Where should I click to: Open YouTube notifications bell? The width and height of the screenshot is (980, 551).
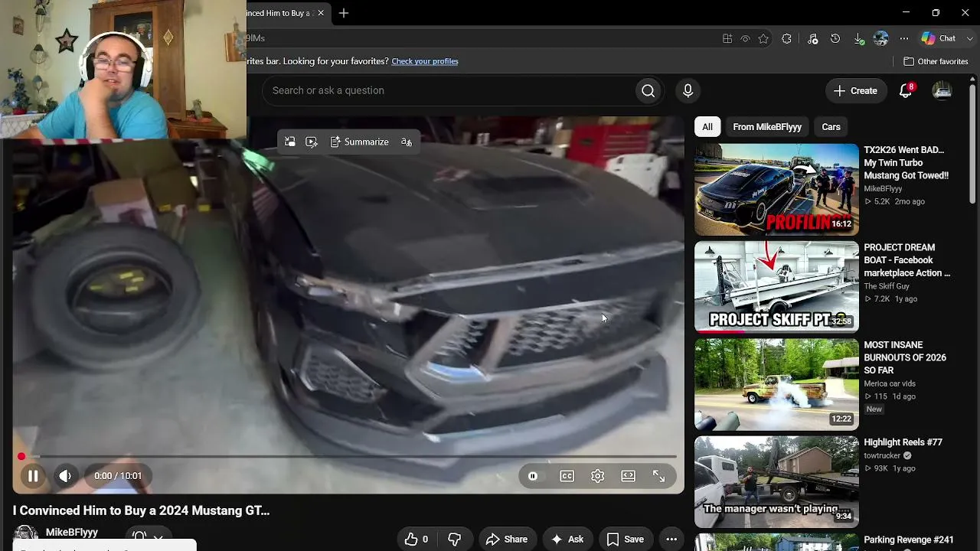click(906, 90)
